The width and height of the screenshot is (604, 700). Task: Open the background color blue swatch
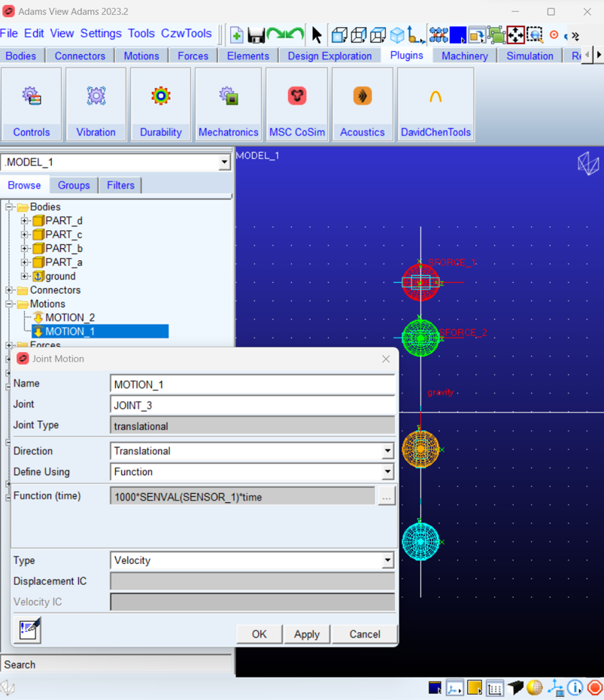pyautogui.click(x=457, y=35)
